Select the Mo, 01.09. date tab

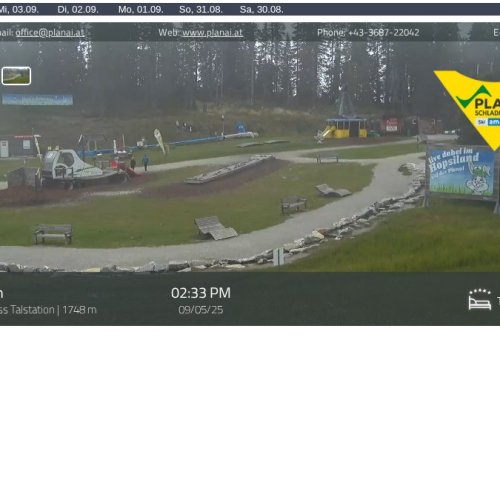[141, 10]
